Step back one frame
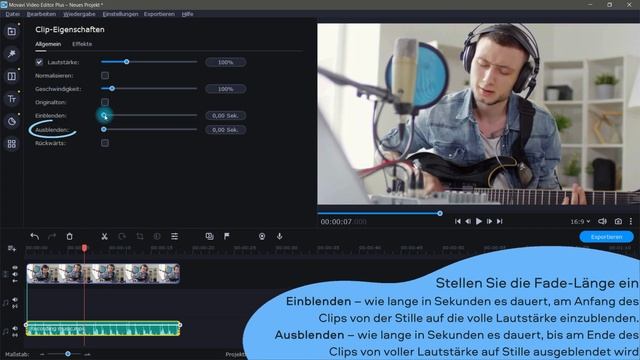640x360 pixels. click(x=468, y=221)
